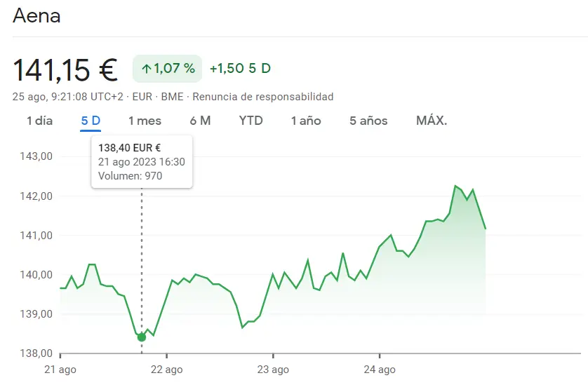The image size is (588, 385).
Task: Click the 25 ago timestamp text
Action: coord(67,97)
